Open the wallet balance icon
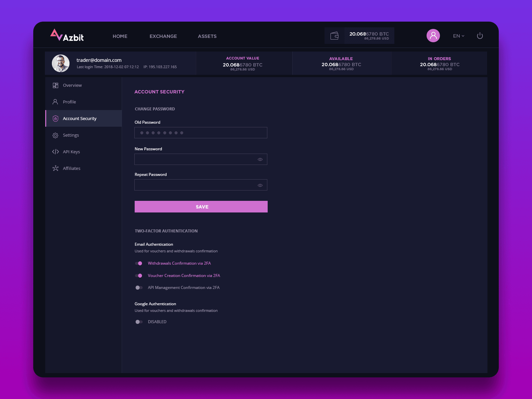Image resolution: width=532 pixels, height=399 pixels. tap(334, 36)
